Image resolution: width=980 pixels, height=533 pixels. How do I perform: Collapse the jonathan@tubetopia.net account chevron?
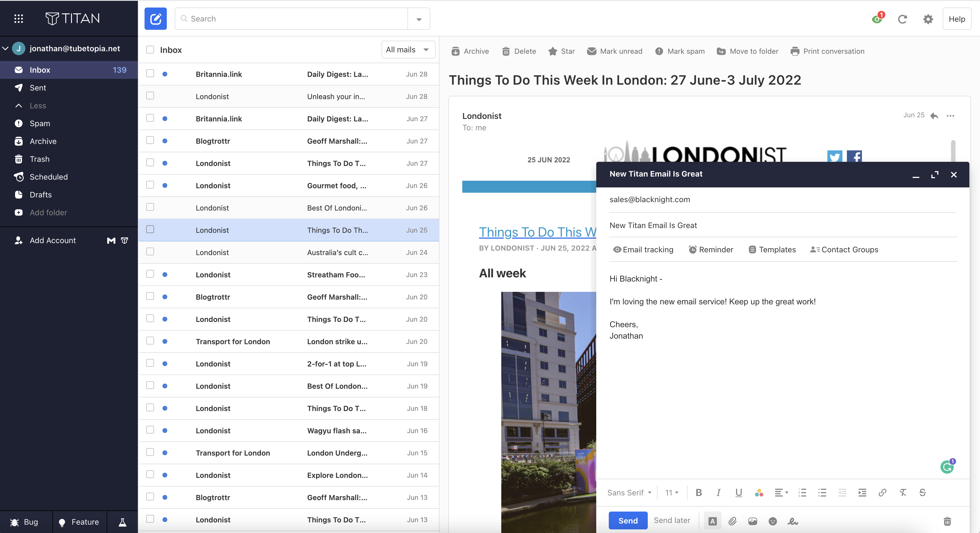click(x=5, y=48)
